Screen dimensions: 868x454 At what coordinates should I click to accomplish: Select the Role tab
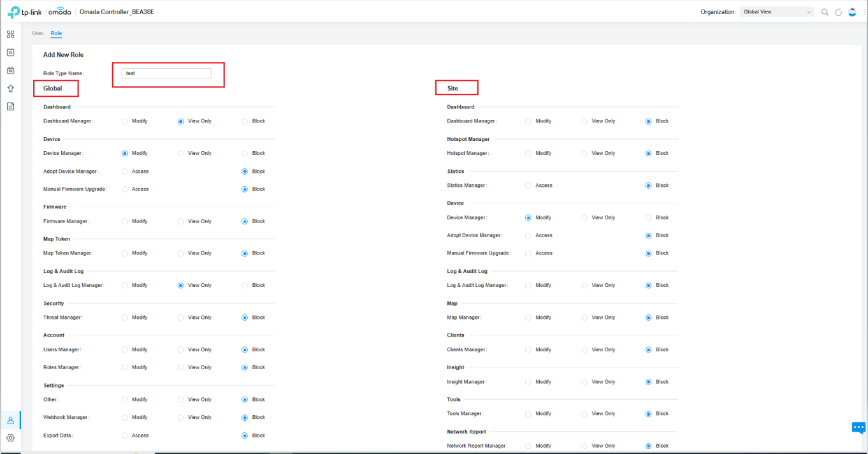coord(56,33)
